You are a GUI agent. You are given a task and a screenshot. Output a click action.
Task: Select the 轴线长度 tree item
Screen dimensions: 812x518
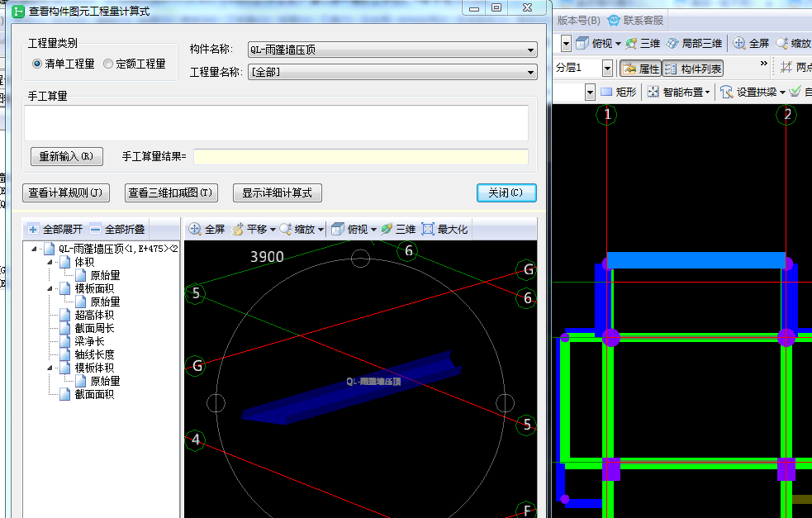tap(93, 354)
